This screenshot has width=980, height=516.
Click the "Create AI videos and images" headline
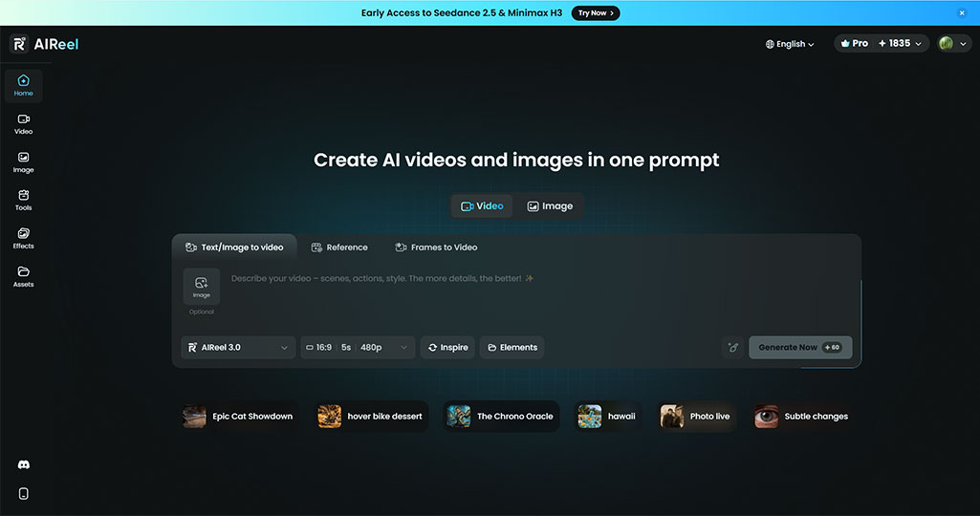[516, 160]
